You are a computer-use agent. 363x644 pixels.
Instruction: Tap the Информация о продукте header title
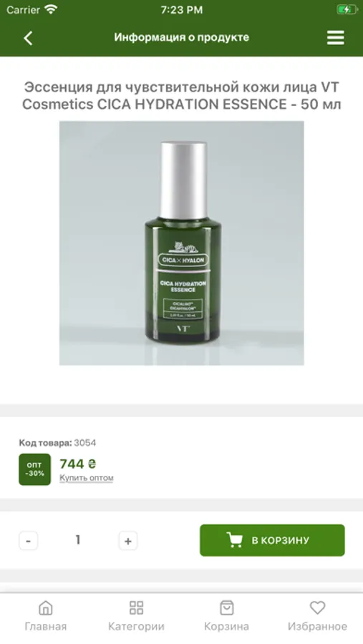click(181, 37)
